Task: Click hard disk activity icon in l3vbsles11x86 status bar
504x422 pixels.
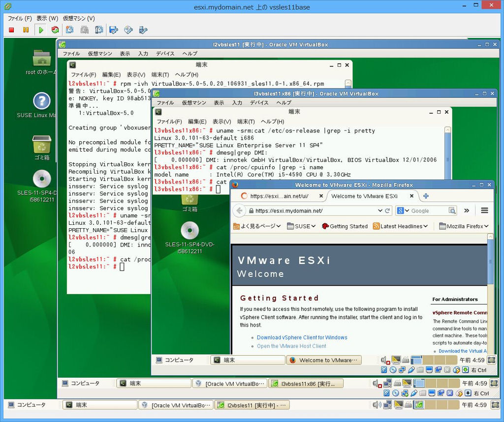Action: pyautogui.click(x=384, y=370)
